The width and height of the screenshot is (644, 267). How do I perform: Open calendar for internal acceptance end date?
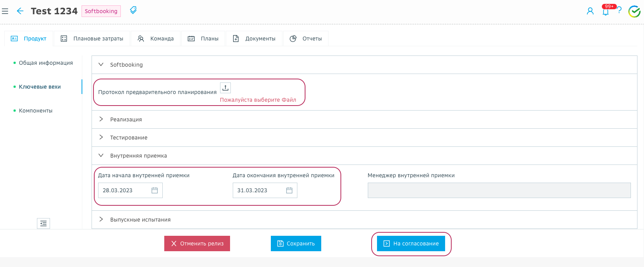(289, 190)
